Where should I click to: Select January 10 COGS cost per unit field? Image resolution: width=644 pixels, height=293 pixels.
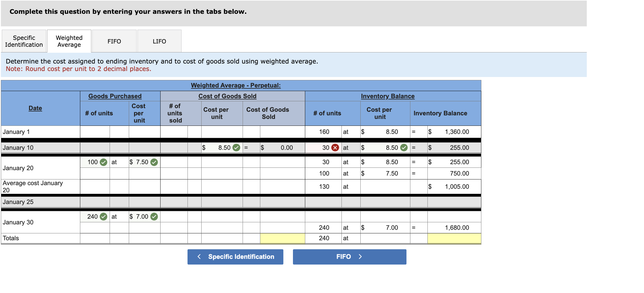click(222, 148)
